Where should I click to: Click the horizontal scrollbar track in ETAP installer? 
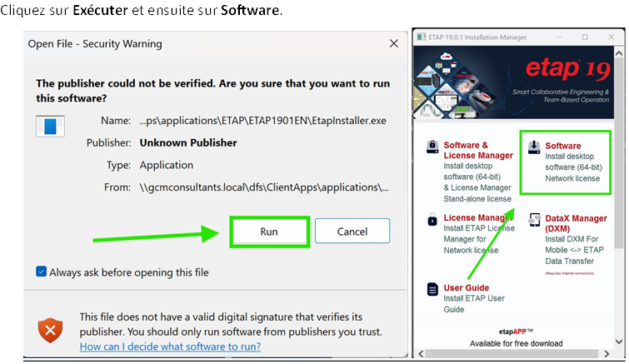click(513, 354)
